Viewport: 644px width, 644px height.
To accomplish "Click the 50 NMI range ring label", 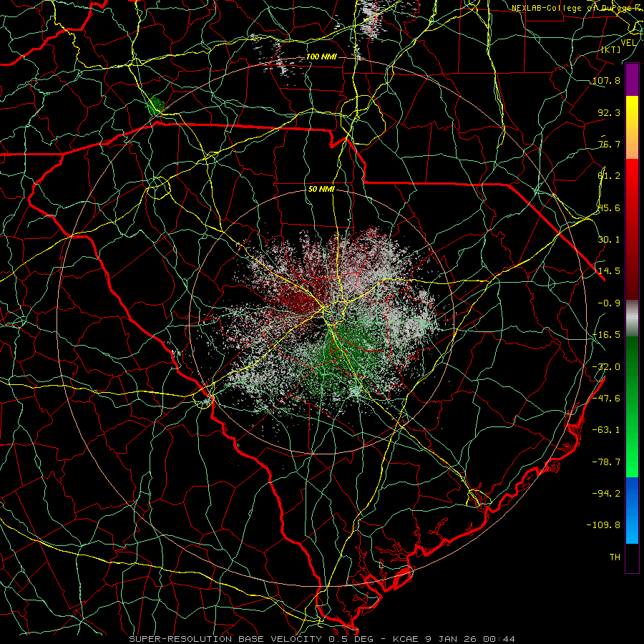I will tap(321, 189).
